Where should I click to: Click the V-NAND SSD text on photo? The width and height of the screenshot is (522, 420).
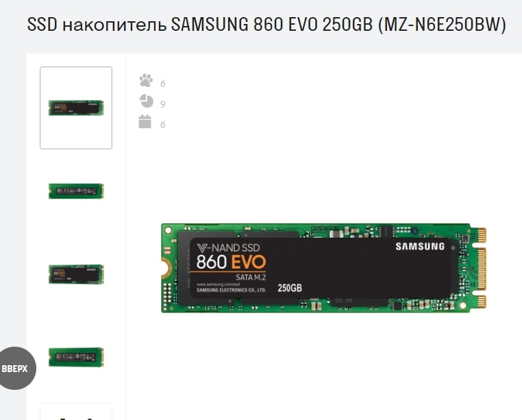click(x=228, y=248)
